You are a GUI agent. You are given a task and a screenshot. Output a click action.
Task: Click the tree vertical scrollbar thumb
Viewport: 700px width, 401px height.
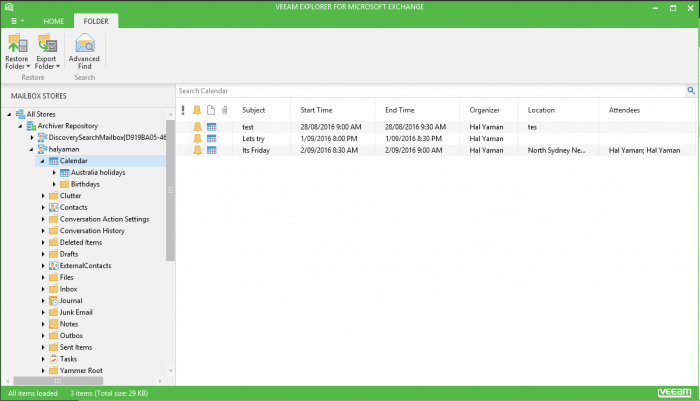(x=170, y=190)
